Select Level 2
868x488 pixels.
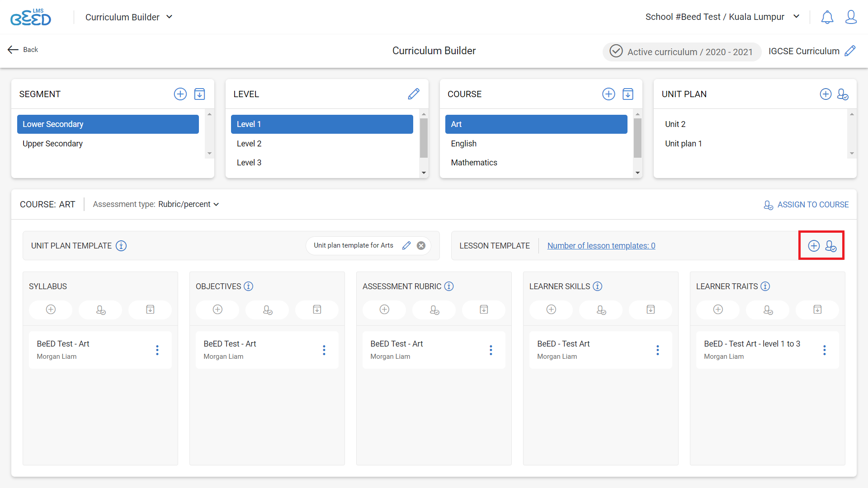point(322,144)
